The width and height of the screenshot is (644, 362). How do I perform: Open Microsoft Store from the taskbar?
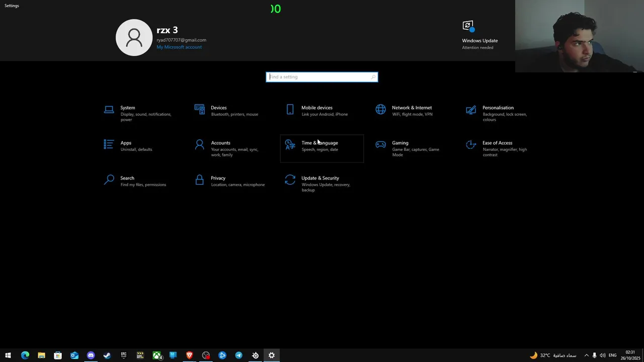(x=58, y=355)
